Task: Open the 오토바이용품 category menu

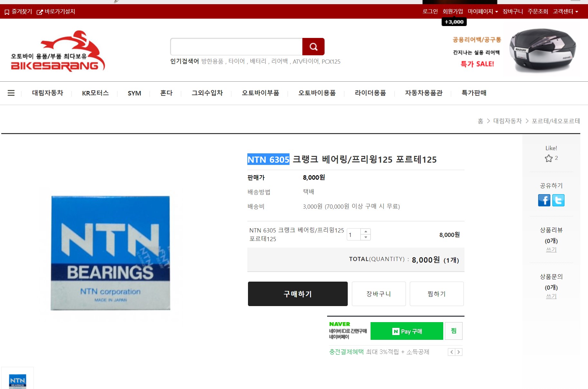Action: [317, 93]
